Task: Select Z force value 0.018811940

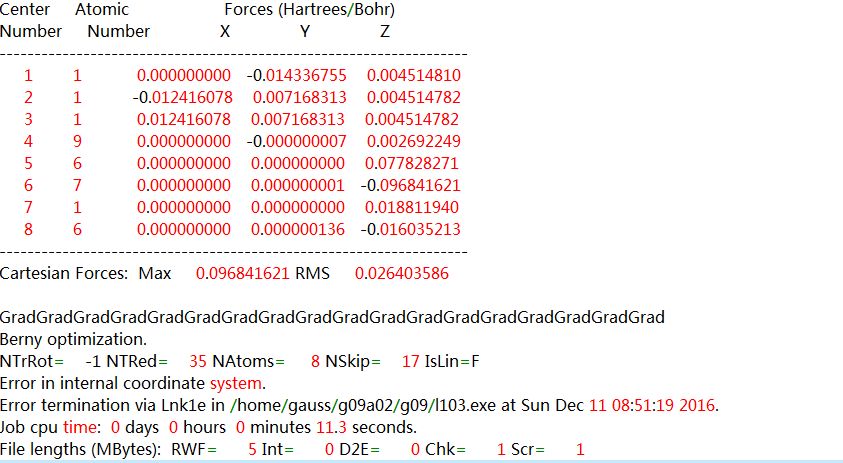Action: tap(412, 208)
